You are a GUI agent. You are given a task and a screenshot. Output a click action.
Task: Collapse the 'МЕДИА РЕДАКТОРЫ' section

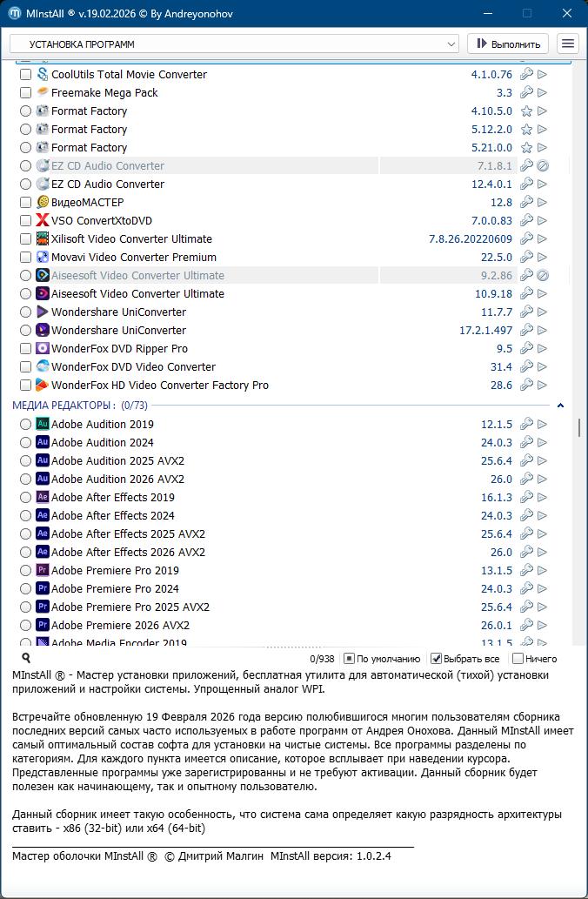tap(560, 406)
